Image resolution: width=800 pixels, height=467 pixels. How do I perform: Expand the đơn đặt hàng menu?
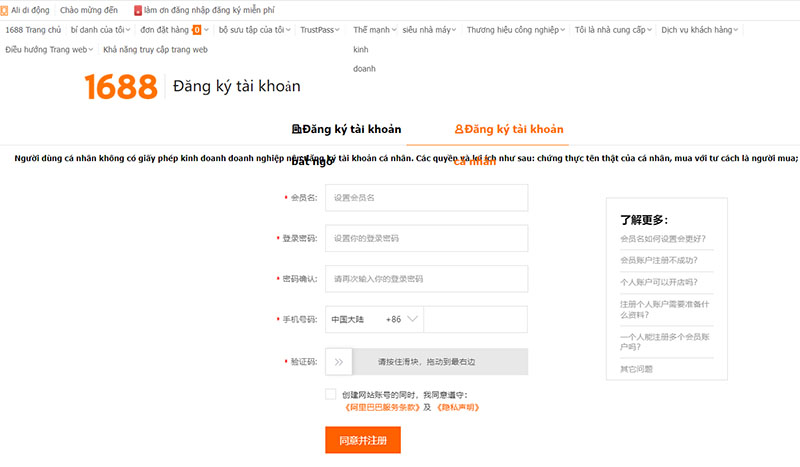pyautogui.click(x=174, y=30)
